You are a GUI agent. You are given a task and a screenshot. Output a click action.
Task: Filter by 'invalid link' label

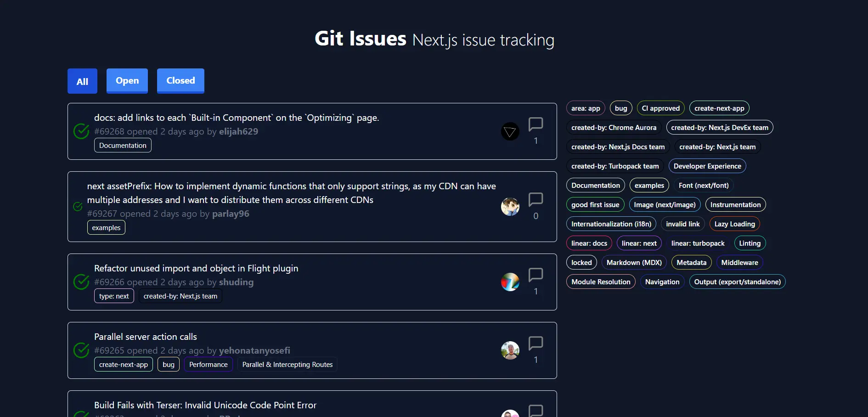point(683,224)
